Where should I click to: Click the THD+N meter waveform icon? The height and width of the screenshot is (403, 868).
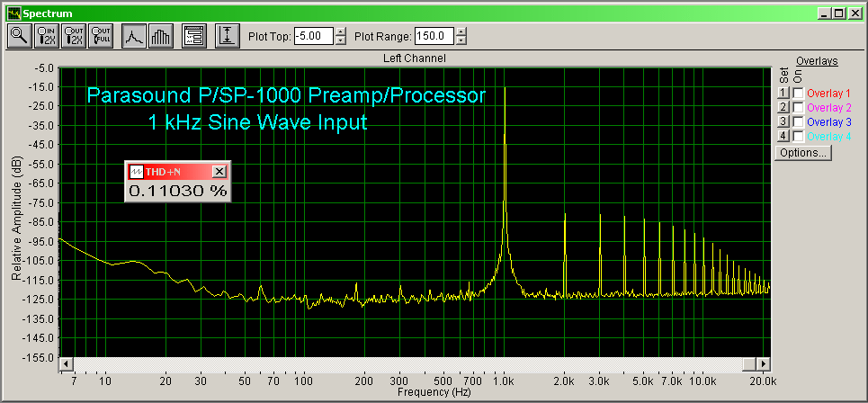(x=136, y=172)
